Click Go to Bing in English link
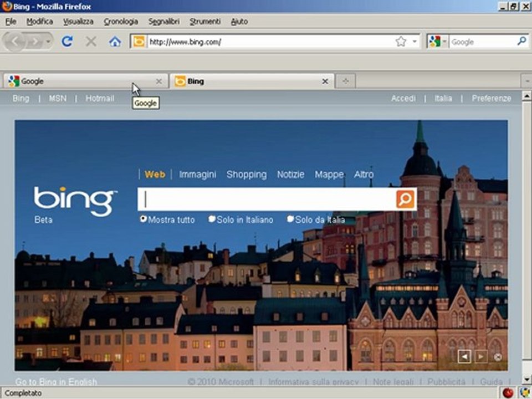Screen dimensions: 532x399 click(56, 382)
